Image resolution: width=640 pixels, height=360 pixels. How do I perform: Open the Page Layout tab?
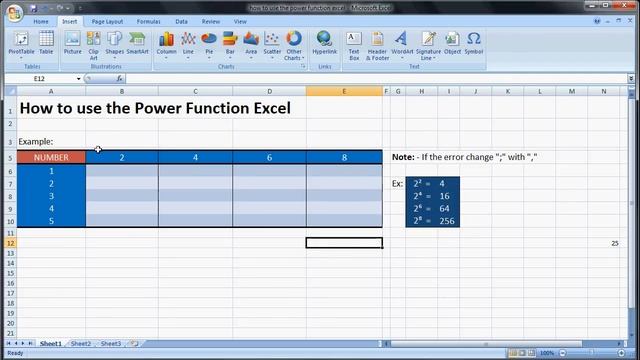107,21
